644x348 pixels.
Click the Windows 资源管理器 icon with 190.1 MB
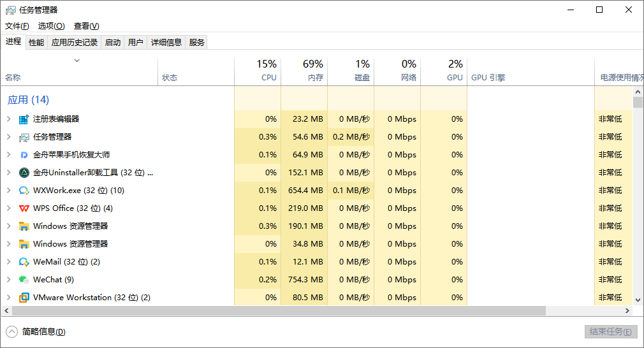point(24,226)
